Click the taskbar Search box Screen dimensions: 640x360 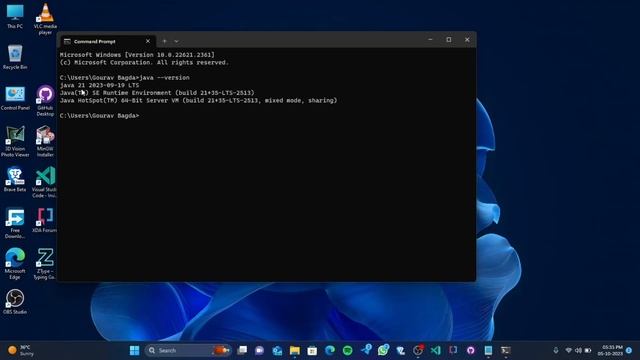click(x=187, y=350)
